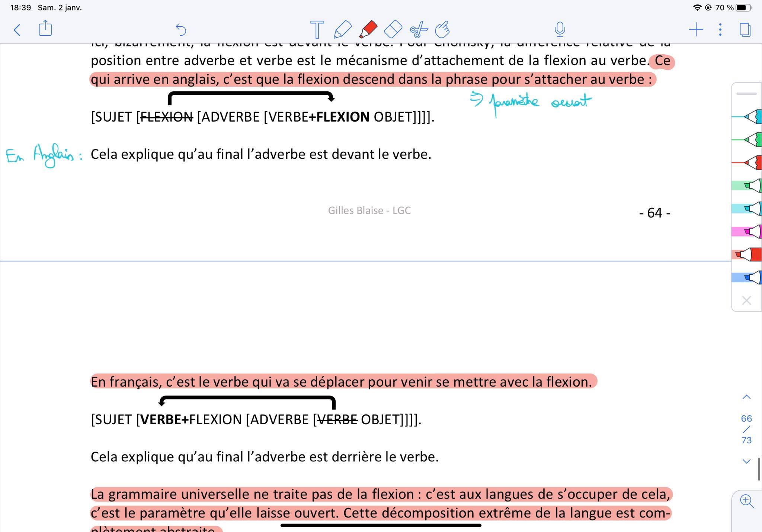Open the three-dot more options menu
This screenshot has height=532, width=762.
720,29
